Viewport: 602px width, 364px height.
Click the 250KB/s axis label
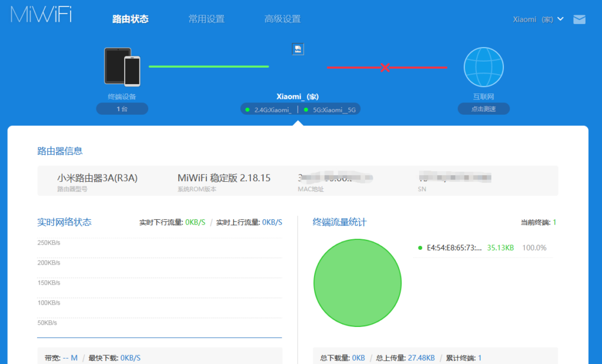point(49,243)
